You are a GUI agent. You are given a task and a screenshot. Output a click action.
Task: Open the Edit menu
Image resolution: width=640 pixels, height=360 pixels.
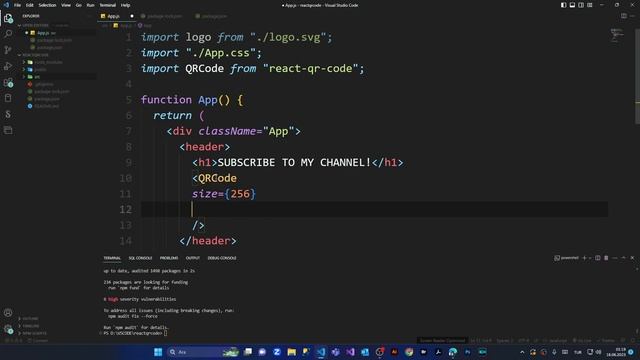30,5
